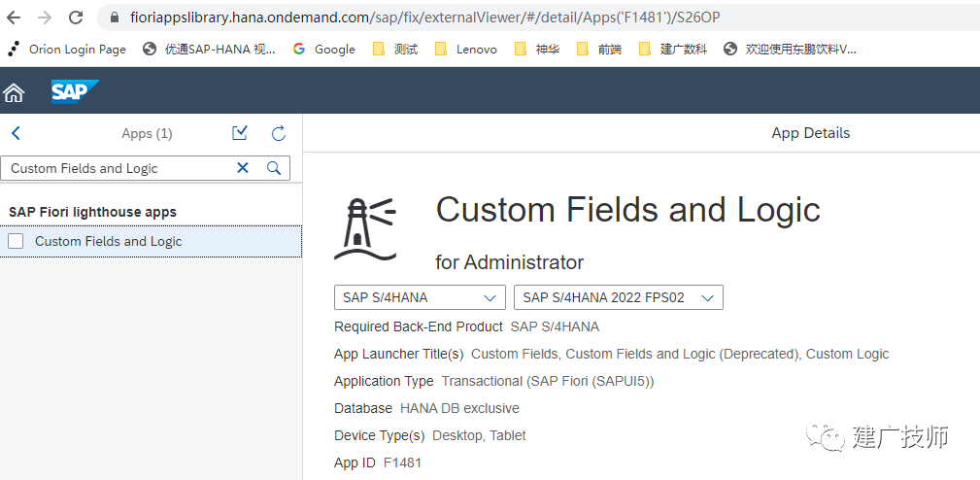
Task: Click the magnifier search icon
Action: (x=274, y=167)
